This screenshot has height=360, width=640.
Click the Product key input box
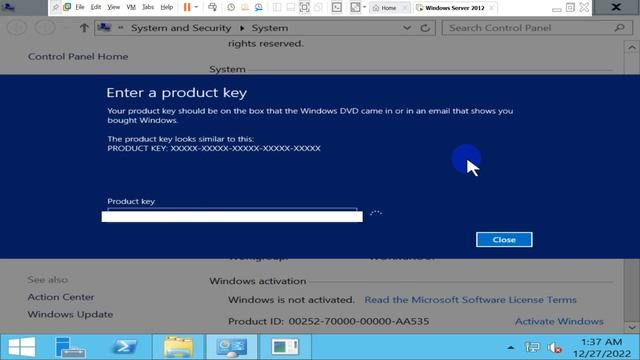click(x=232, y=216)
